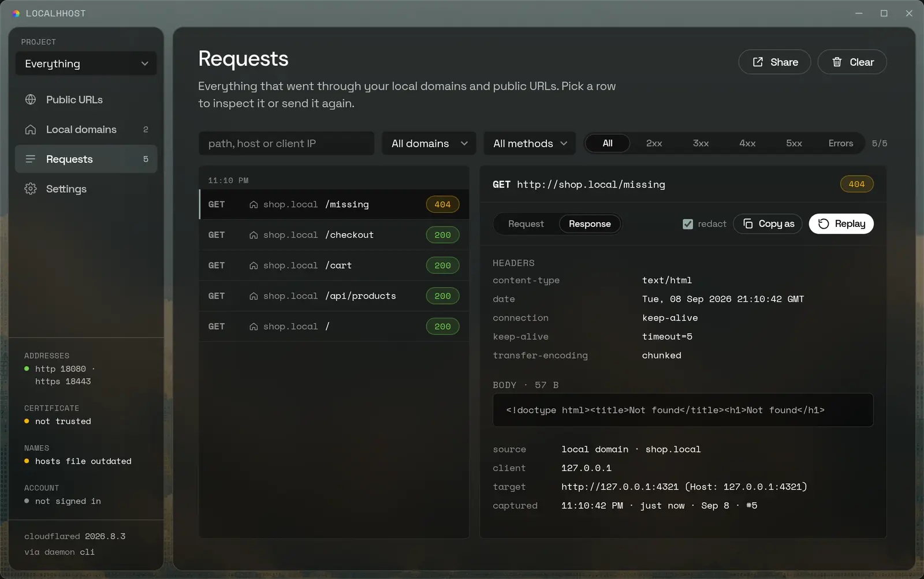Screen dimensions: 924x579
Task: Click the 'hosts file outdated' status
Action: pos(83,461)
